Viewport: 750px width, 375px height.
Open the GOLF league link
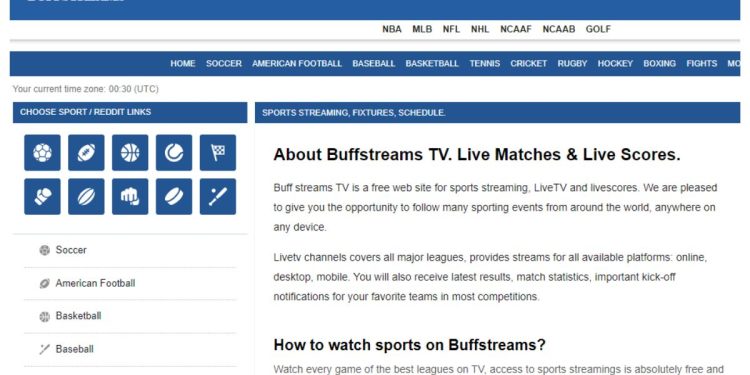pos(598,29)
